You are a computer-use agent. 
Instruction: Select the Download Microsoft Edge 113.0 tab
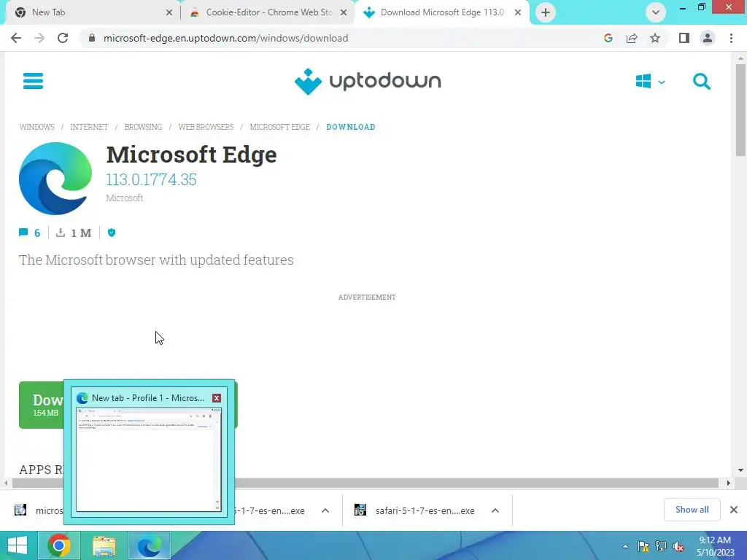[441, 12]
